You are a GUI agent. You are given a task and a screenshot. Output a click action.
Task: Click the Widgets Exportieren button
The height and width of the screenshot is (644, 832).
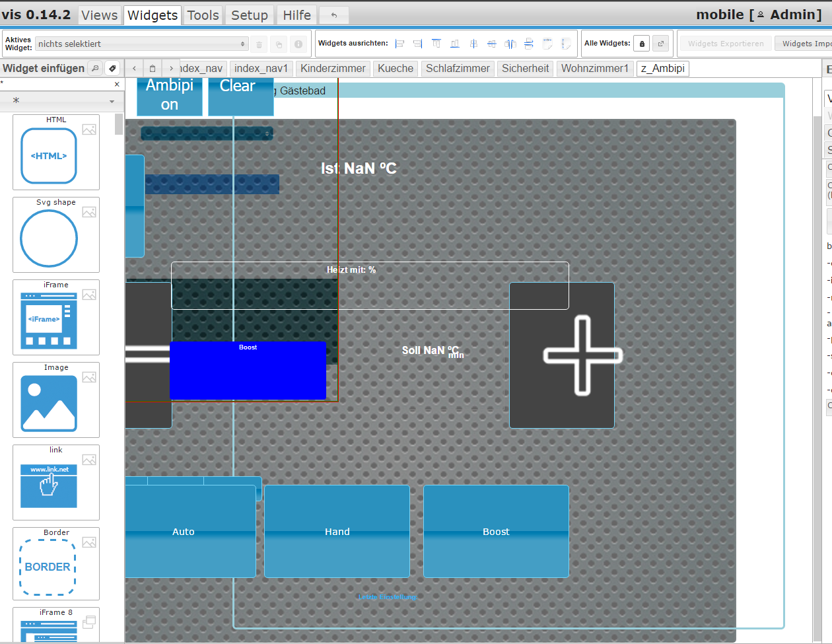pyautogui.click(x=726, y=44)
